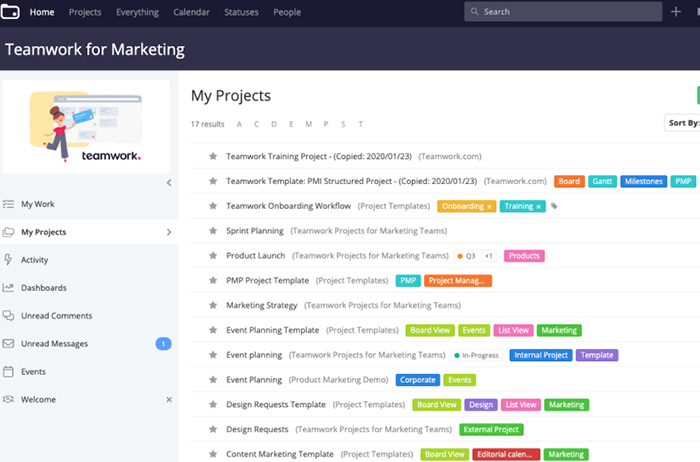The width and height of the screenshot is (700, 462).
Task: Star the Content Marketing Template
Action: (213, 454)
